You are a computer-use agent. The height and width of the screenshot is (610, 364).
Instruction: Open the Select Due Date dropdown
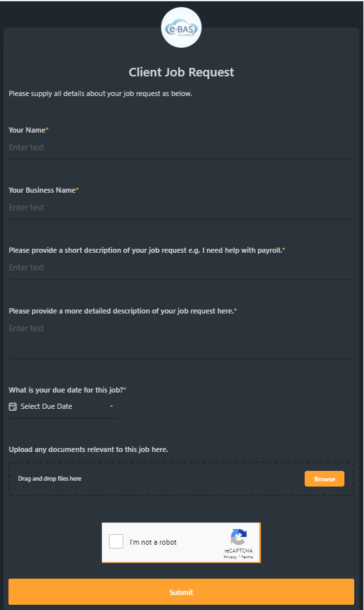(x=63, y=406)
